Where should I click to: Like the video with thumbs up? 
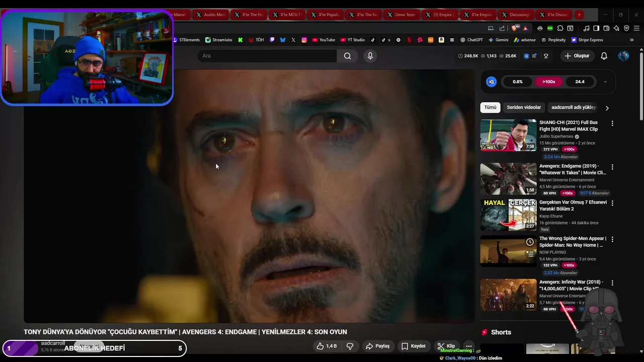[326, 346]
